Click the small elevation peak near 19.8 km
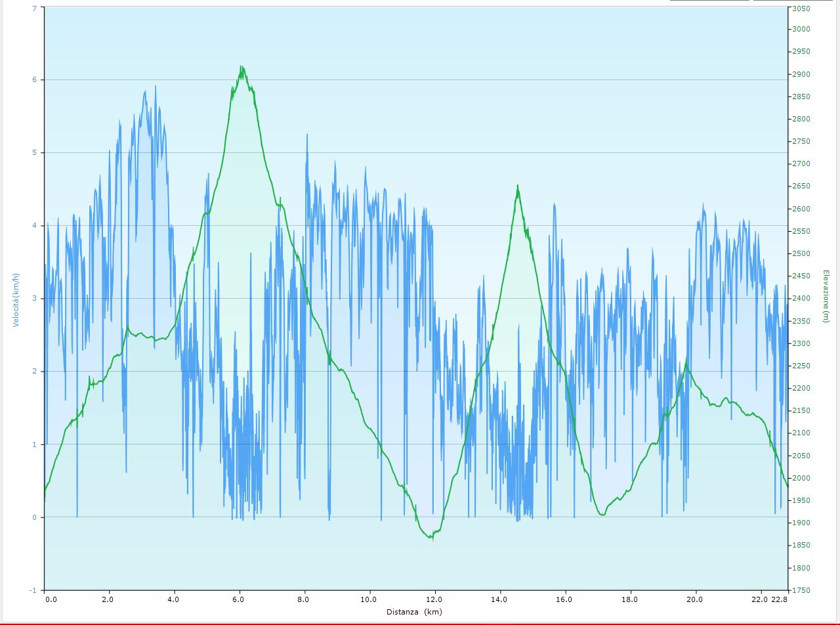 [x=686, y=362]
